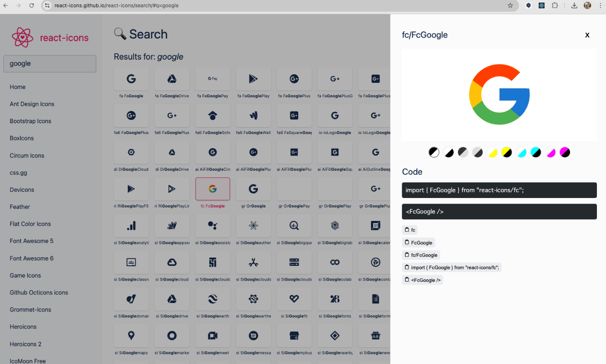Pick the dark gray on light gray swatch
The image size is (606, 364).
point(463,152)
